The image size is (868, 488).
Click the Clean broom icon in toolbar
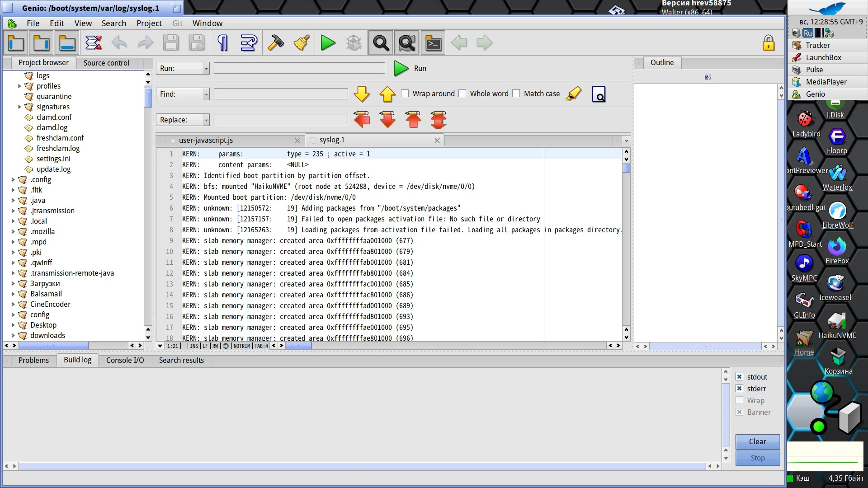[302, 43]
